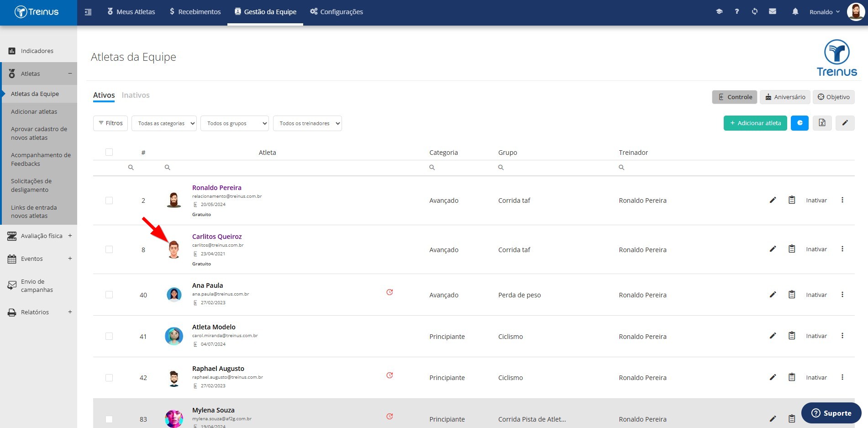Click pencil edit icon for Ana Paula
868x428 pixels.
(x=773, y=295)
